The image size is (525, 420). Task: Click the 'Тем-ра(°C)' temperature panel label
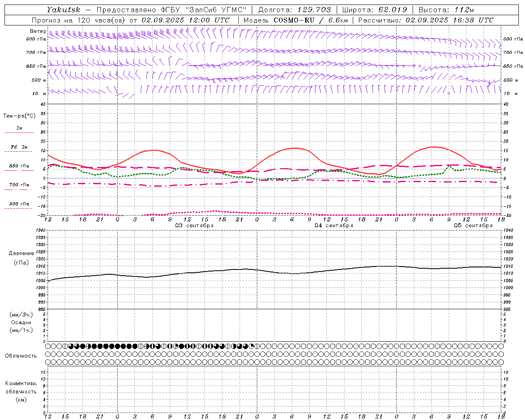[x=19, y=116]
